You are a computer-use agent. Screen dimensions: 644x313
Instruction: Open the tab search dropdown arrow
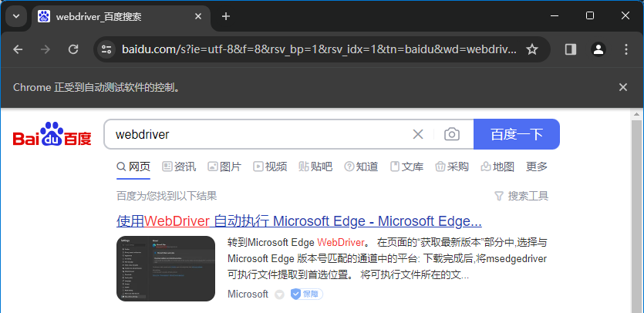[x=16, y=16]
